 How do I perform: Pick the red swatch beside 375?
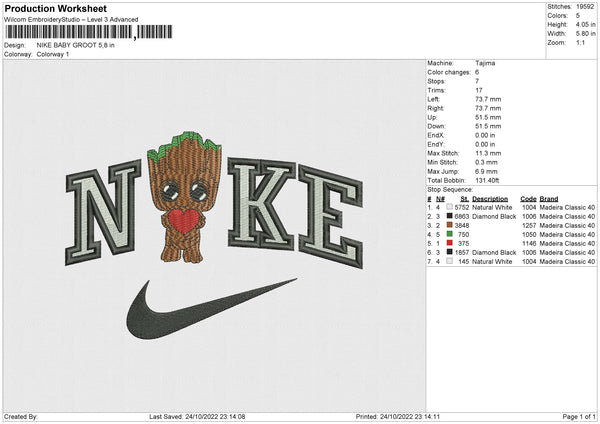pyautogui.click(x=449, y=243)
